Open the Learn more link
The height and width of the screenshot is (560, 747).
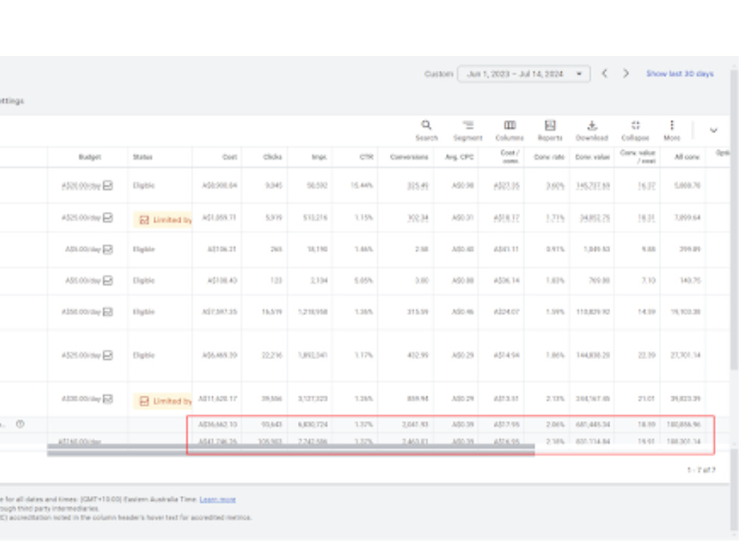217,499
